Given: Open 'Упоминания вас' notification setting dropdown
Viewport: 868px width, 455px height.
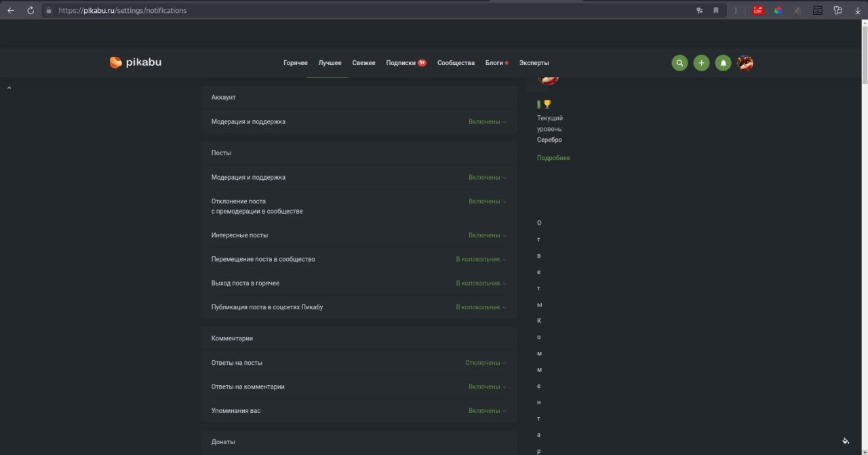Looking at the screenshot, I should click(487, 411).
